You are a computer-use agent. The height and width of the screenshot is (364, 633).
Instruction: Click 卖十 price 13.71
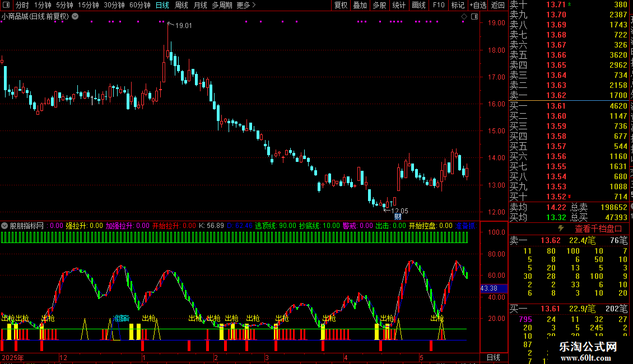tap(556, 4)
